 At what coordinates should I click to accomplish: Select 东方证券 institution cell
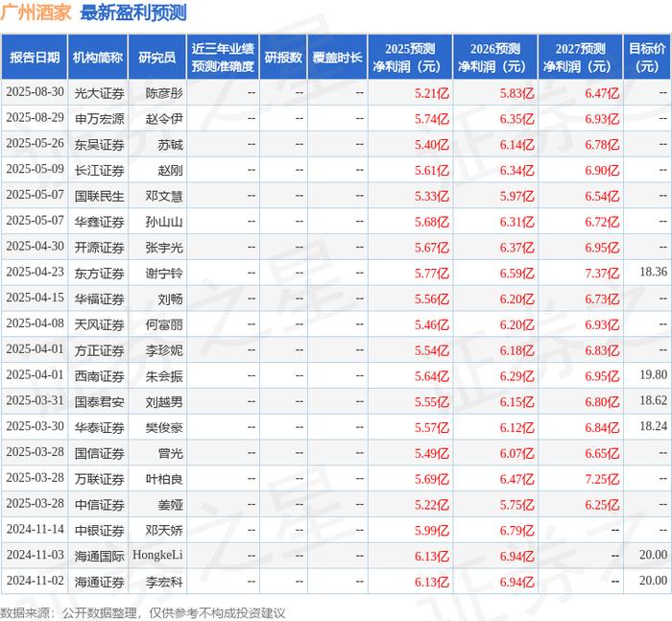click(100, 273)
